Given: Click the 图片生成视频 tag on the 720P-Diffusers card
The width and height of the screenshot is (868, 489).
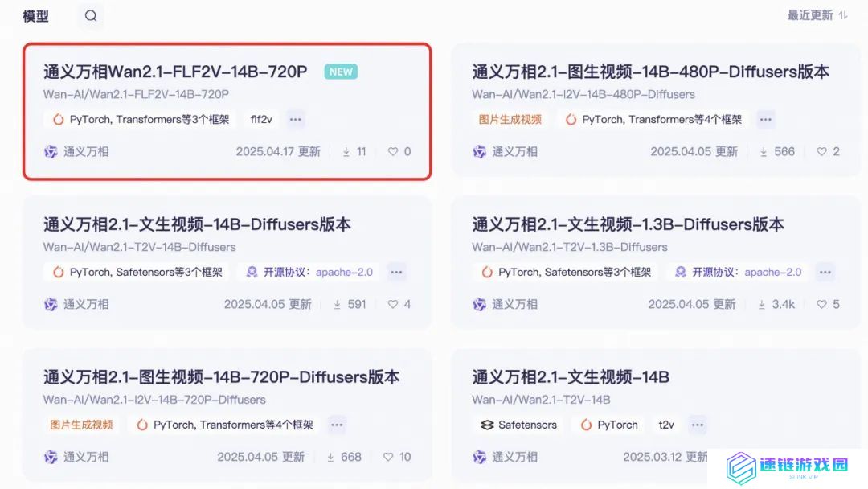Looking at the screenshot, I should click(81, 425).
